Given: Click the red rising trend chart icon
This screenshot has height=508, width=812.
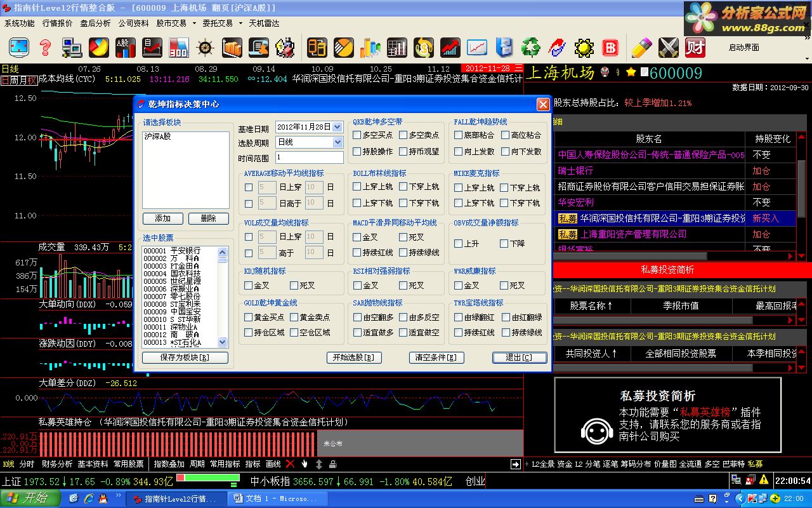Looking at the screenshot, I should pyautogui.click(x=450, y=47).
